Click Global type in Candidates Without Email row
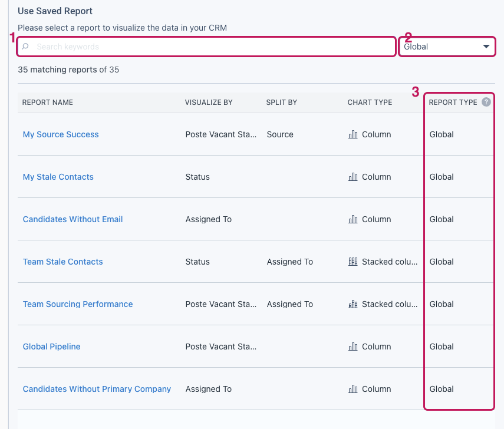Viewport: 504px width, 429px height. [442, 219]
